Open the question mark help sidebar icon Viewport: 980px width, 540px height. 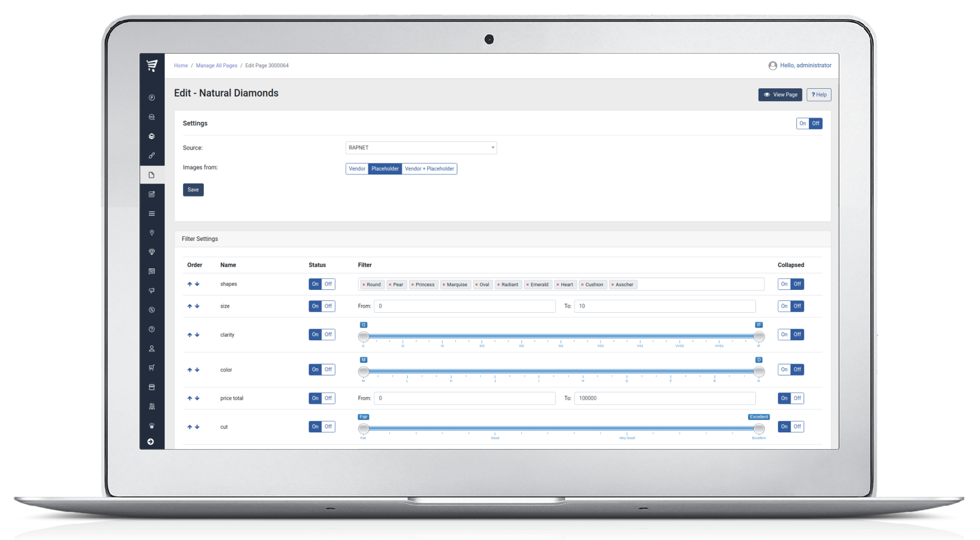152,329
